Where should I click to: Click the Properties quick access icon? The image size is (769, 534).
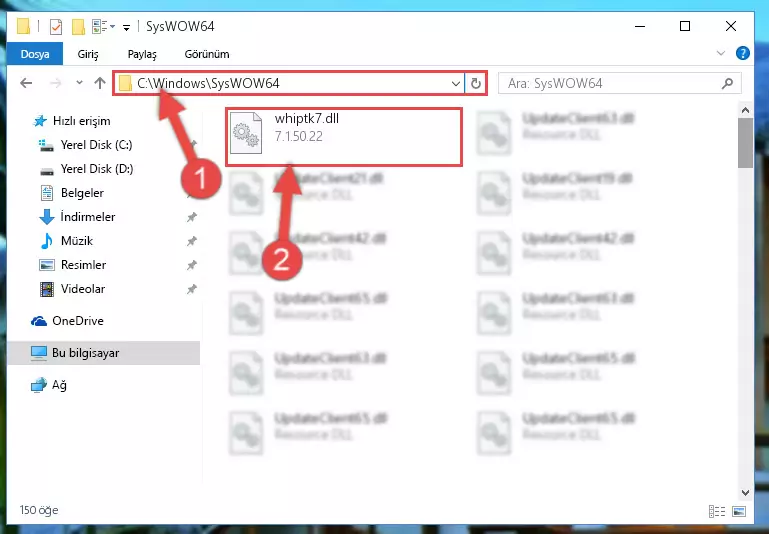click(56, 26)
